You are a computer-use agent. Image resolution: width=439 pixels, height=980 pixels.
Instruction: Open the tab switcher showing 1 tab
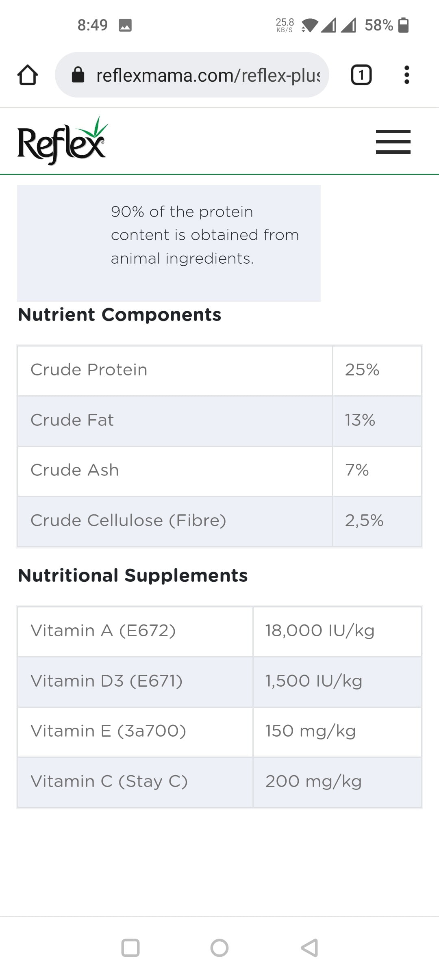(x=361, y=75)
